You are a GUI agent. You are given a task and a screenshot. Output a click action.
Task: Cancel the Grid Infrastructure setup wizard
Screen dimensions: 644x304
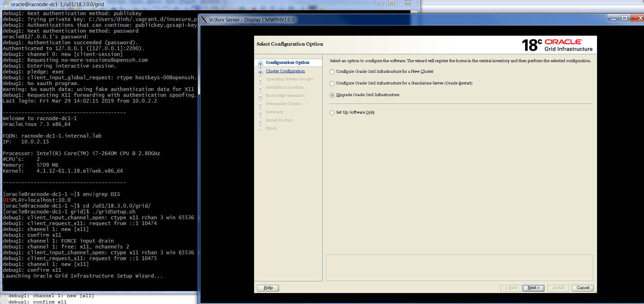click(x=583, y=288)
